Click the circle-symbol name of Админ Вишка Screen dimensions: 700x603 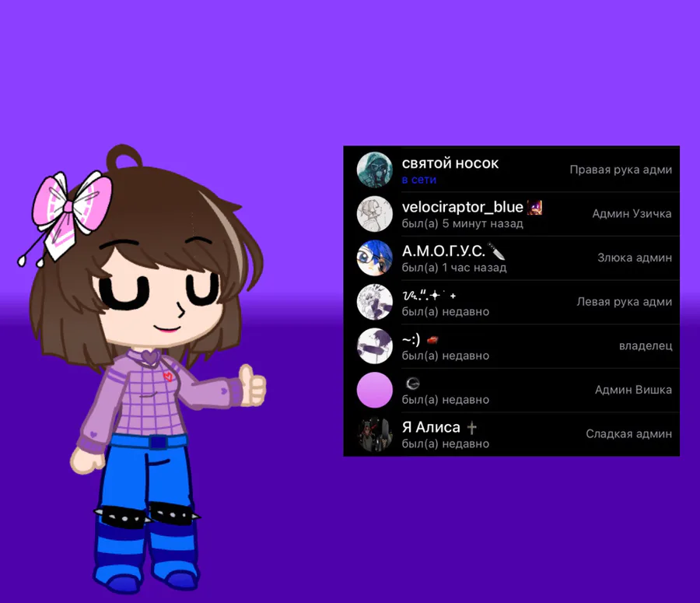click(413, 384)
